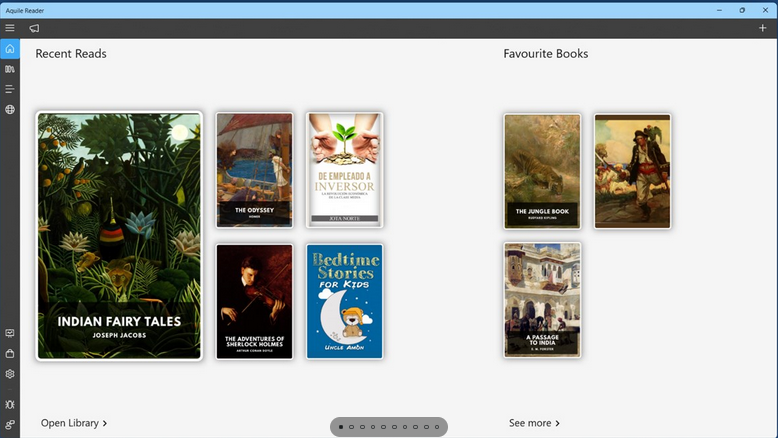Open A Passage to India cover
778x438 pixels.
click(542, 300)
